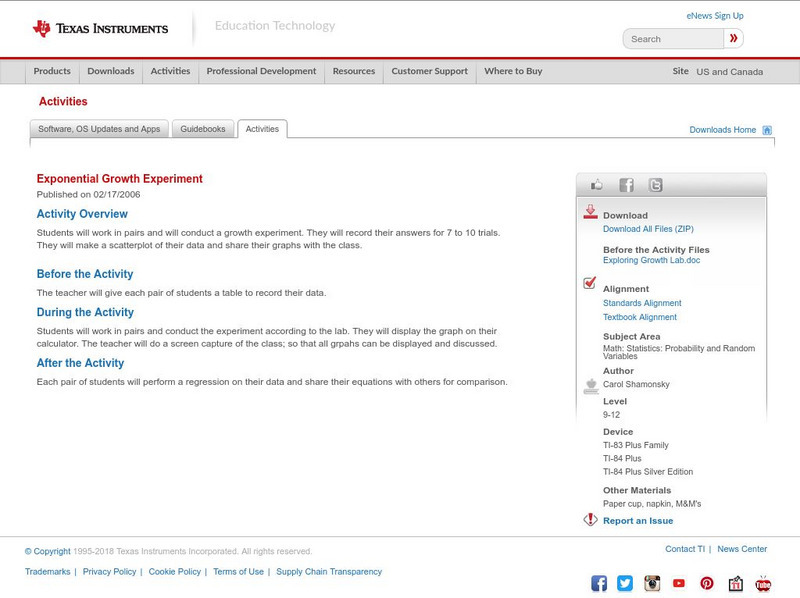Click the Exponential Growth Experiment title
The width and height of the screenshot is (800, 598).
point(119,179)
